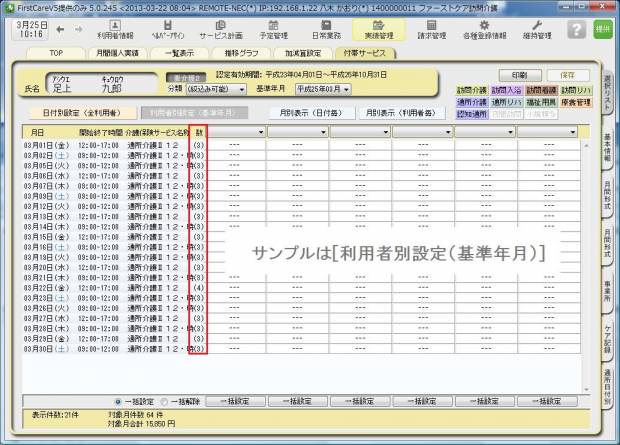Viewport: 620px width, 445px height.
Task: Expand the first service column header dropdown
Action: (261, 131)
